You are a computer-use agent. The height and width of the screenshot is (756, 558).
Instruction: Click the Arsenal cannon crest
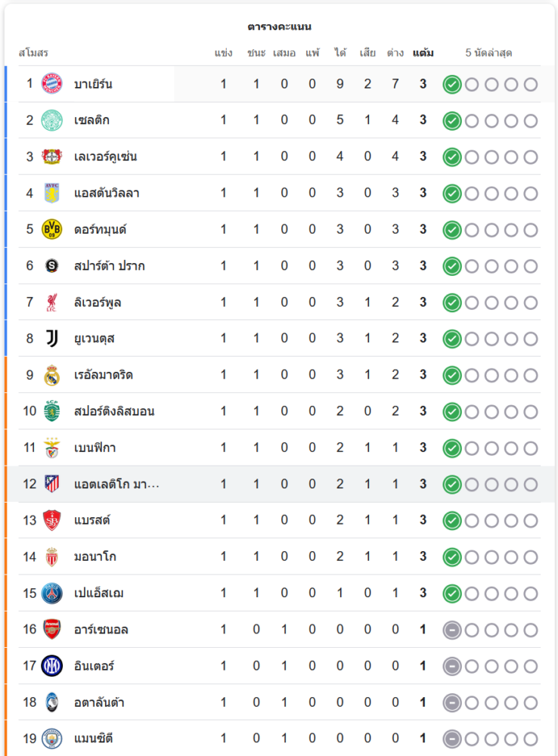pyautogui.click(x=51, y=629)
